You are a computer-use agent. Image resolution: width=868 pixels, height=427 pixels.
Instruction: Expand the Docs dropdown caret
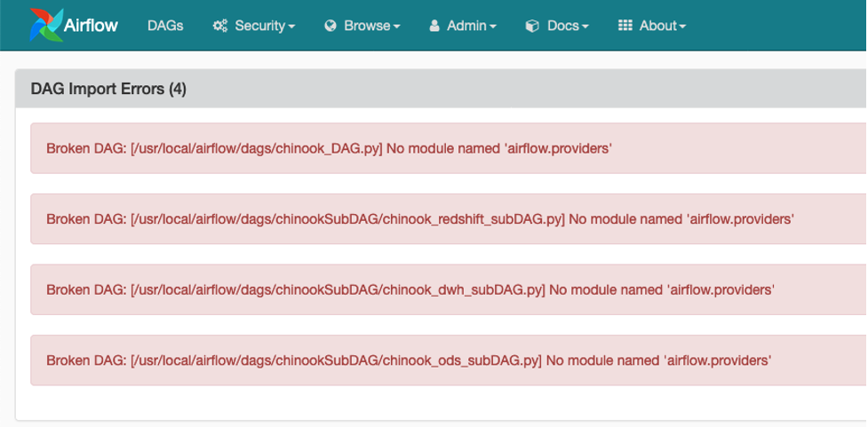click(585, 27)
